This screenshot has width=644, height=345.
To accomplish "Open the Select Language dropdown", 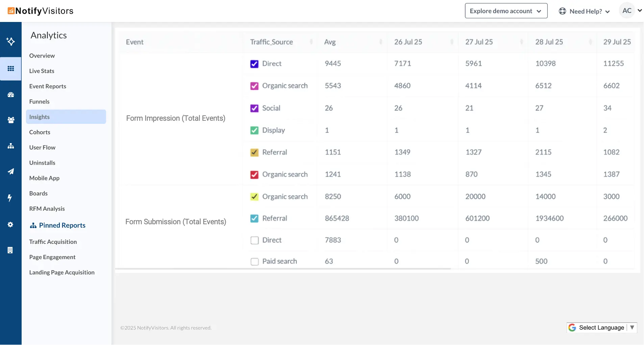I will coord(601,327).
